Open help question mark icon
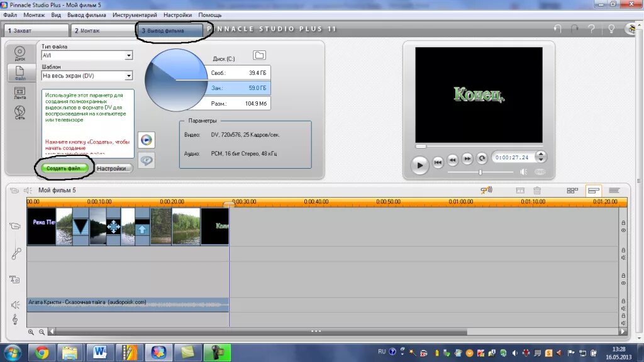The image size is (644, 362). point(591,29)
